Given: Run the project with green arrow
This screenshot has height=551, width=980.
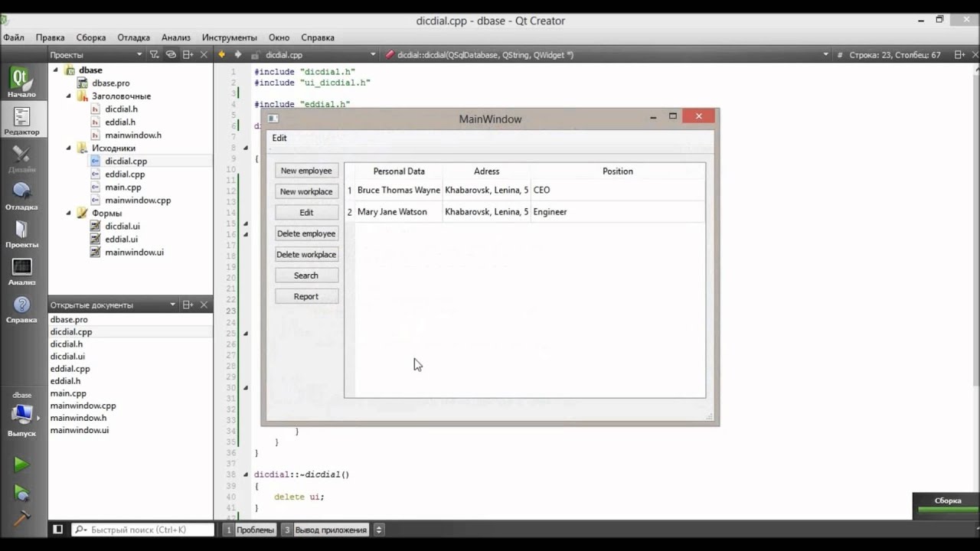Looking at the screenshot, I should [21, 465].
